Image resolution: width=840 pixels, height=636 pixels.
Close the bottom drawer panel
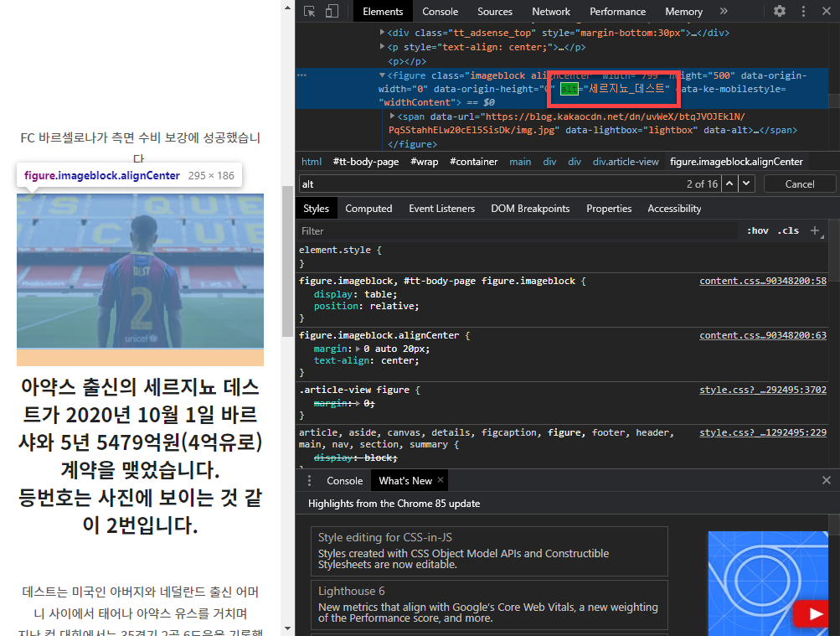(827, 481)
